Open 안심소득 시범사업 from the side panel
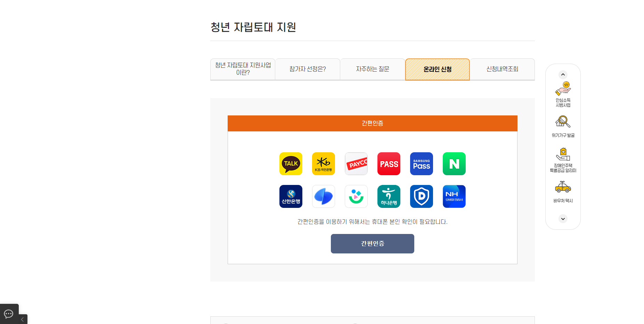This screenshot has width=644, height=324. pos(563,94)
